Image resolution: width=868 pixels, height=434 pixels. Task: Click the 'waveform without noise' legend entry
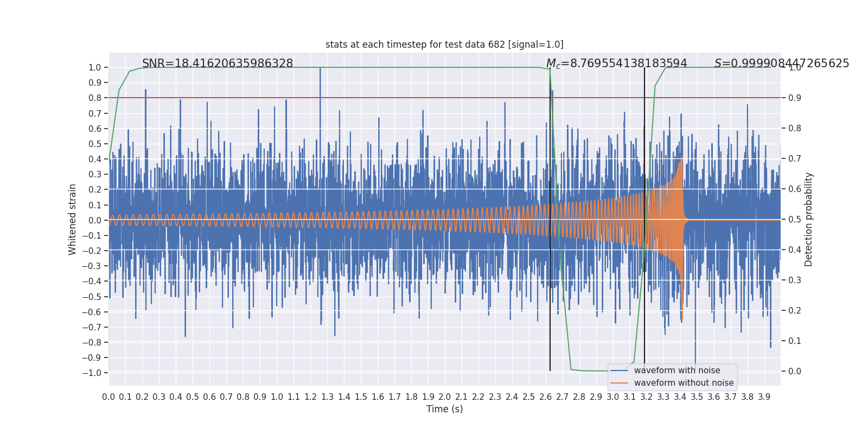(684, 383)
